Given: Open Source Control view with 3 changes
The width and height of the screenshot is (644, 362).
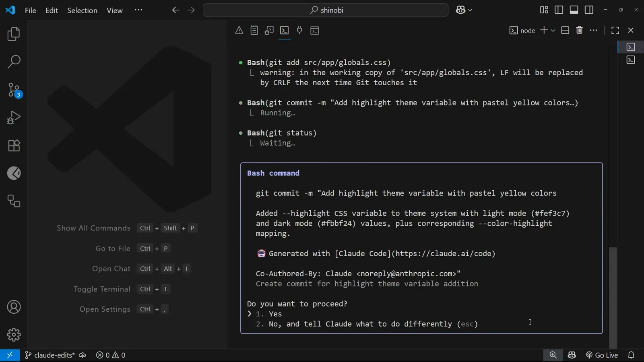Looking at the screenshot, I should [14, 90].
